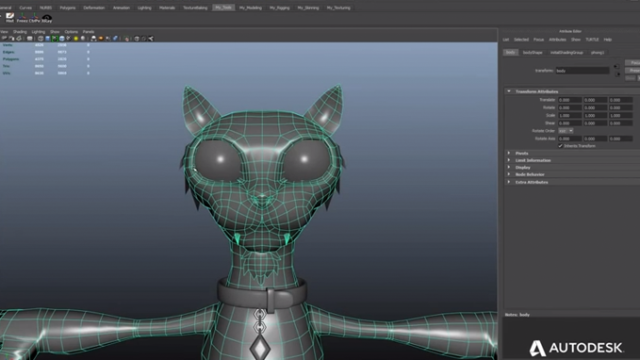640x360 pixels.
Task: Click the Shear X value field
Action: pyautogui.click(x=569, y=123)
